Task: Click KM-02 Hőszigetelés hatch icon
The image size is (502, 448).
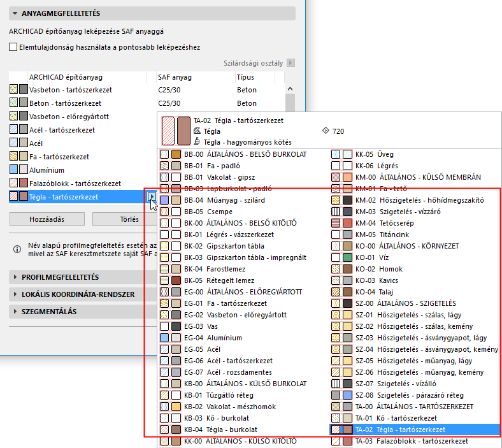Action: click(x=336, y=200)
